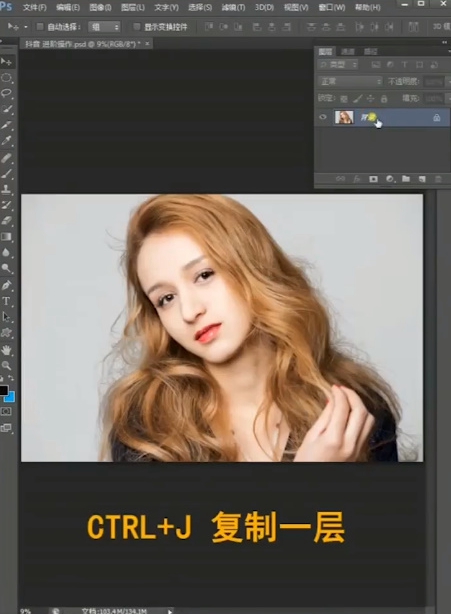Select the Eyedropper tool
Screen dimensions: 451x614
[x=7, y=141]
